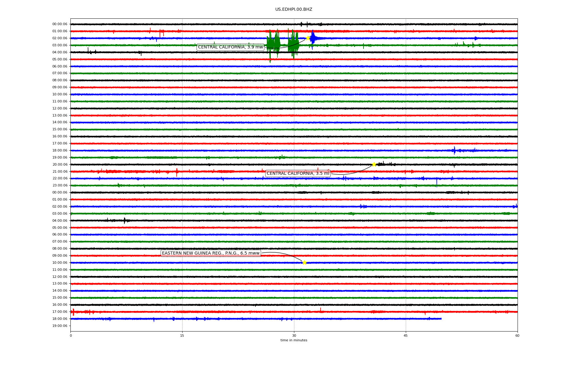Click the US.EDHPI.00.BHZ plot title

click(x=294, y=10)
